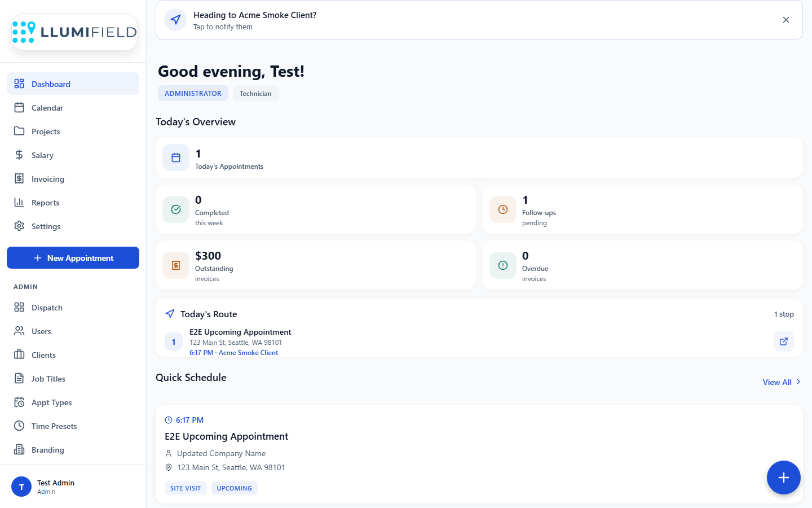Click the Follow-ups pending clock icon

pyautogui.click(x=503, y=209)
